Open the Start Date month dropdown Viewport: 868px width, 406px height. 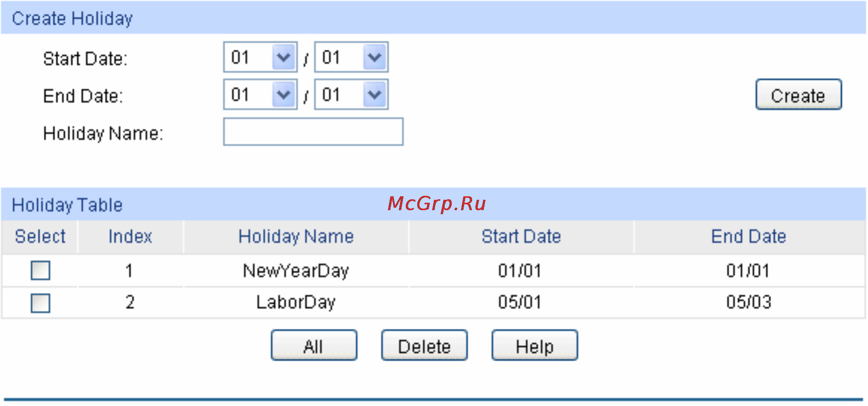[260, 57]
